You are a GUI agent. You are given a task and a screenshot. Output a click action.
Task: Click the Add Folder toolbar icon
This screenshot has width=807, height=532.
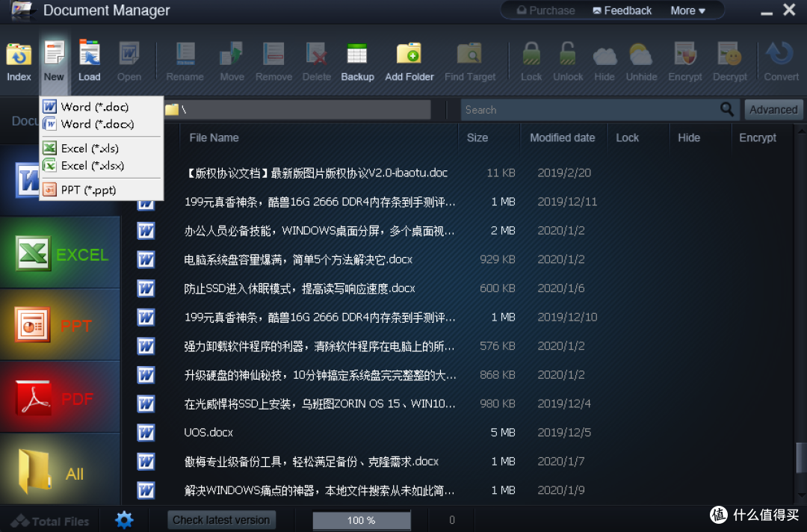pos(409,54)
